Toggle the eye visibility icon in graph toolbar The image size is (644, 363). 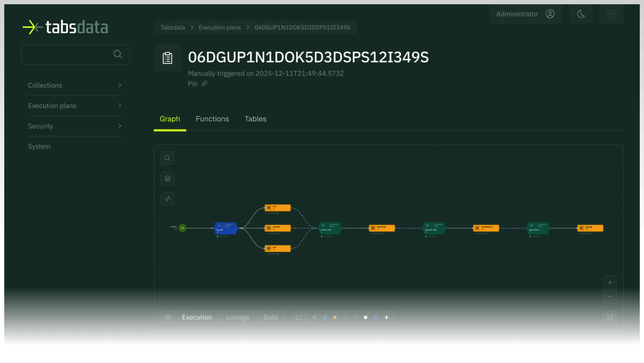(168, 317)
